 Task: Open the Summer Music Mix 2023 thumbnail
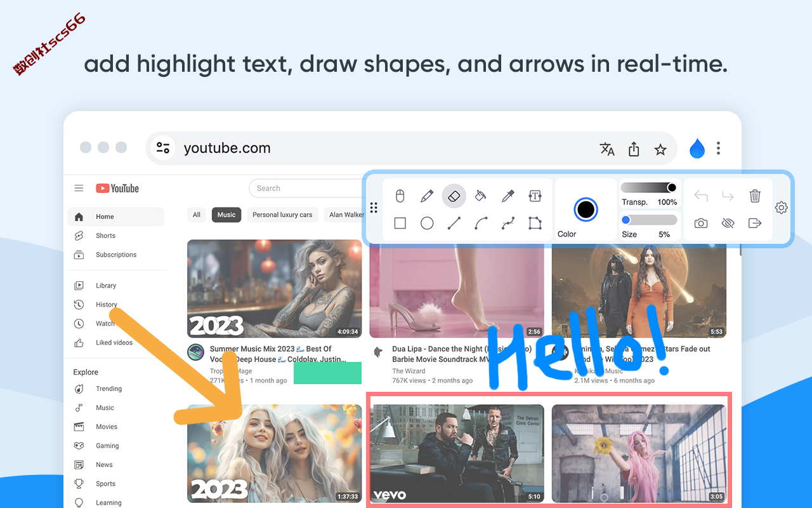(x=275, y=288)
